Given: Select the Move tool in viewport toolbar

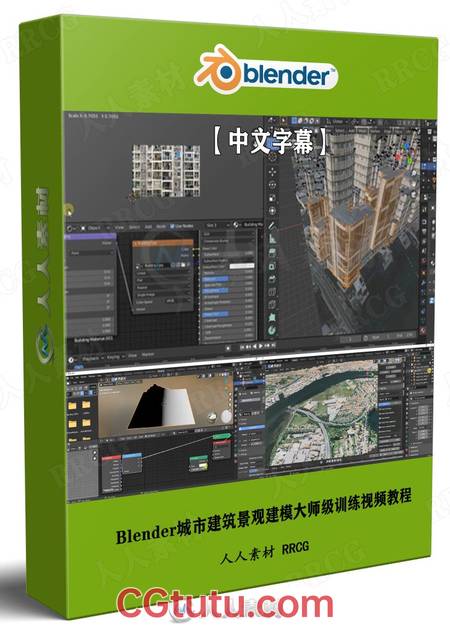Looking at the screenshot, I should (x=273, y=172).
